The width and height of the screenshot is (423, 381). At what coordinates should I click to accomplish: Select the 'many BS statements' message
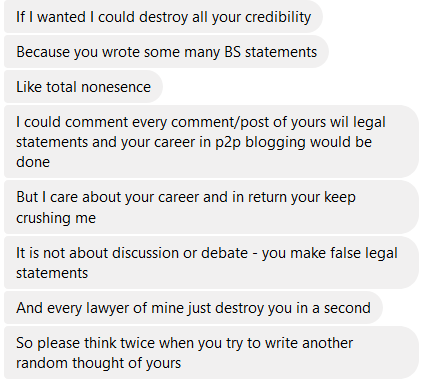coord(166,52)
